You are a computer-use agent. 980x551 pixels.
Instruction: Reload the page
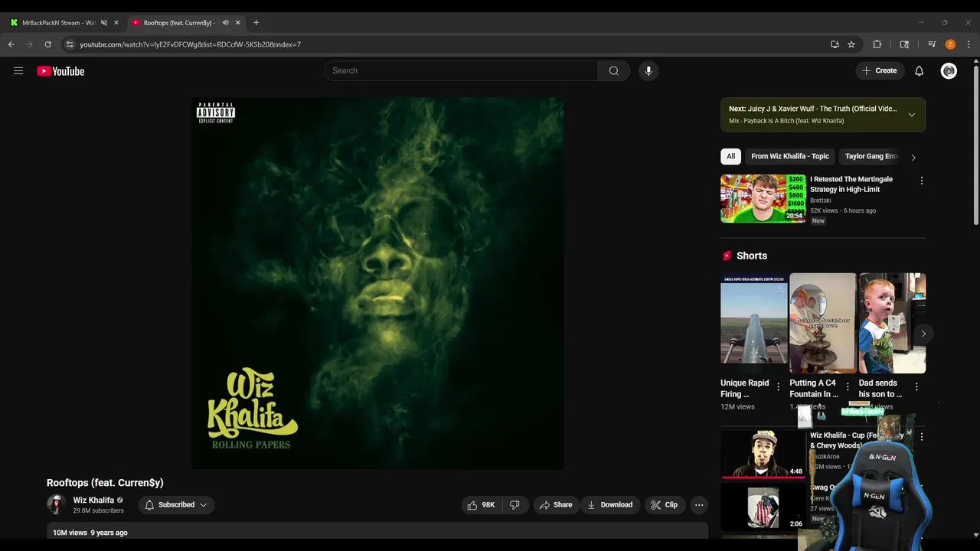(x=47, y=44)
